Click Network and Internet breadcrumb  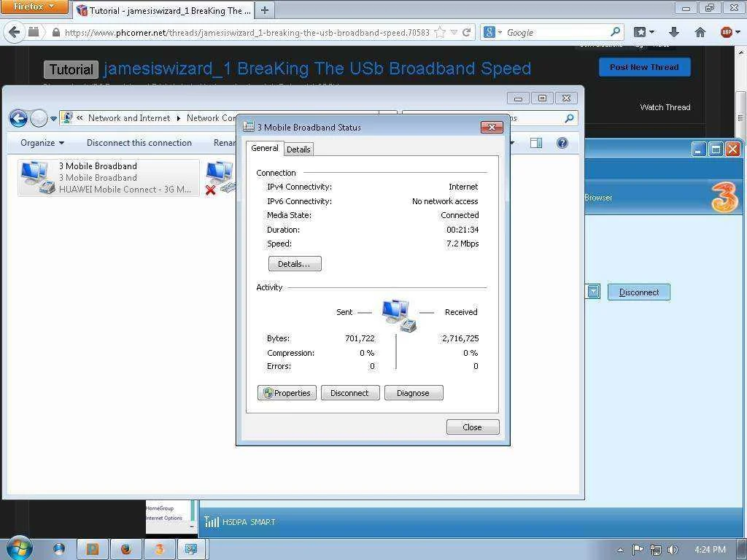point(129,118)
